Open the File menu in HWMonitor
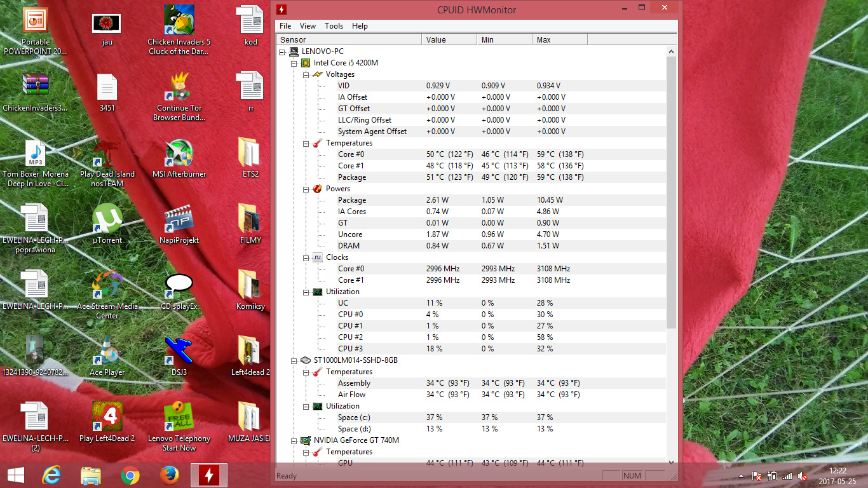 [x=285, y=26]
